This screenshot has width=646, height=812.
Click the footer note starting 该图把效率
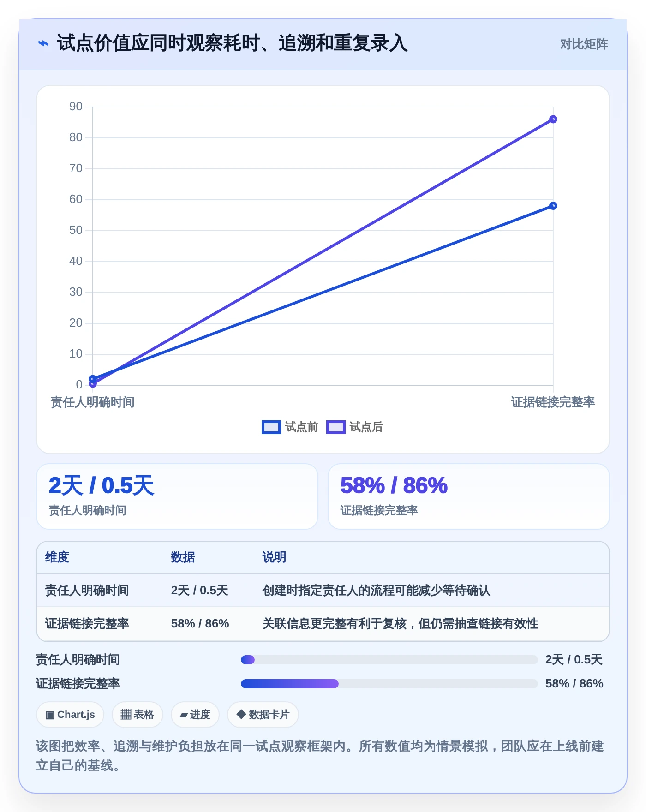(320, 756)
